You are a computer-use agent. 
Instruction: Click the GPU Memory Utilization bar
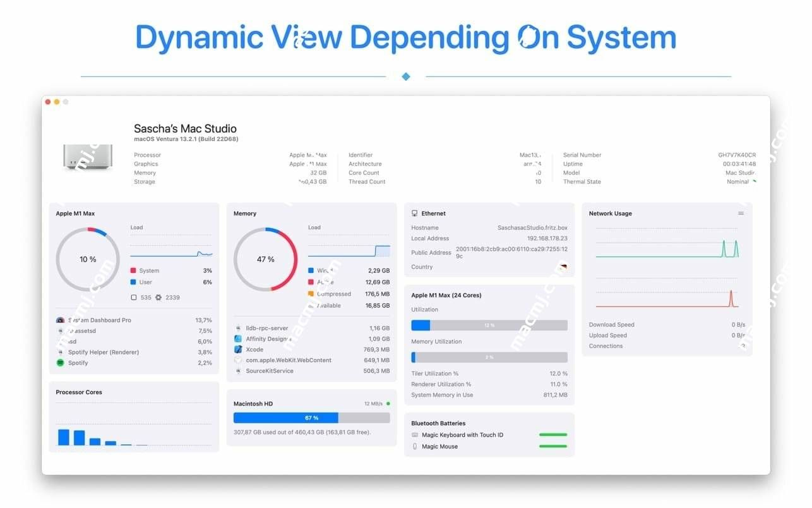coord(489,358)
